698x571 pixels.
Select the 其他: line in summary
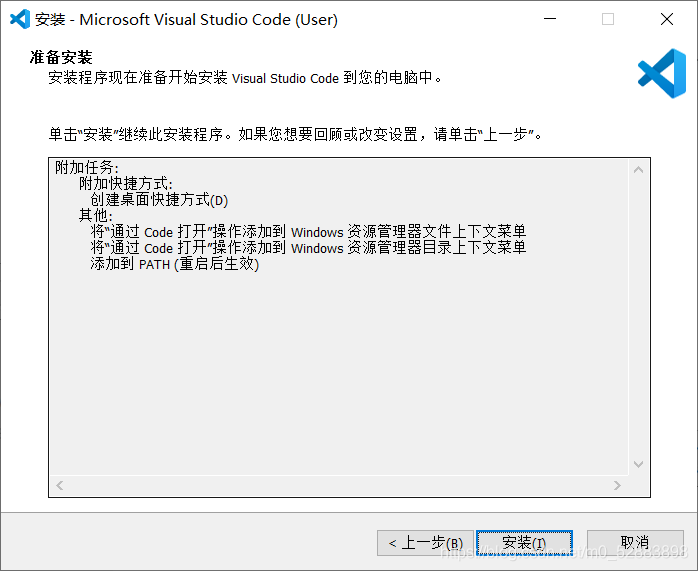pos(96,215)
